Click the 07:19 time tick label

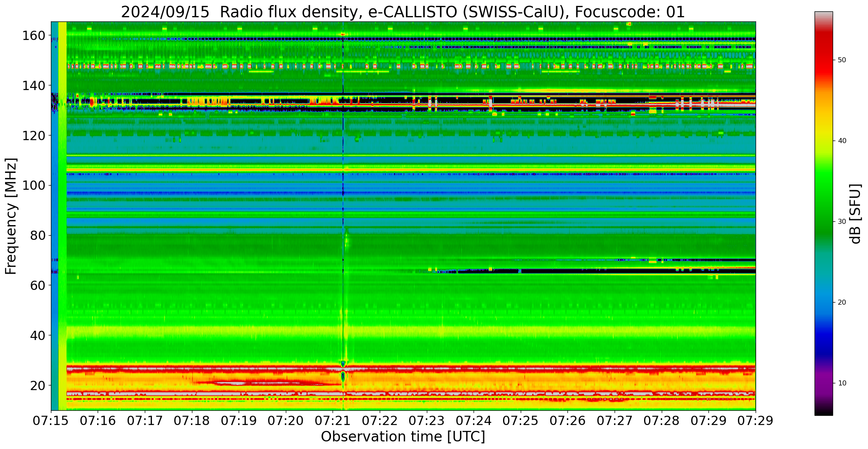239,420
